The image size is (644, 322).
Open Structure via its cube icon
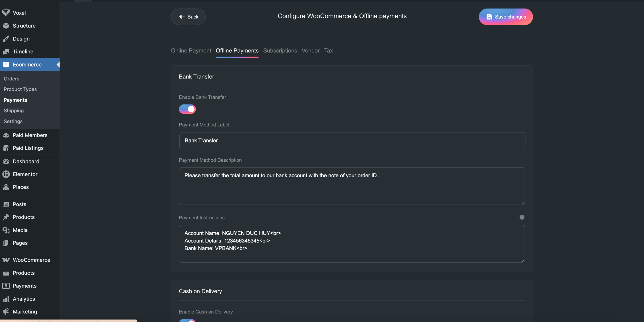click(6, 26)
